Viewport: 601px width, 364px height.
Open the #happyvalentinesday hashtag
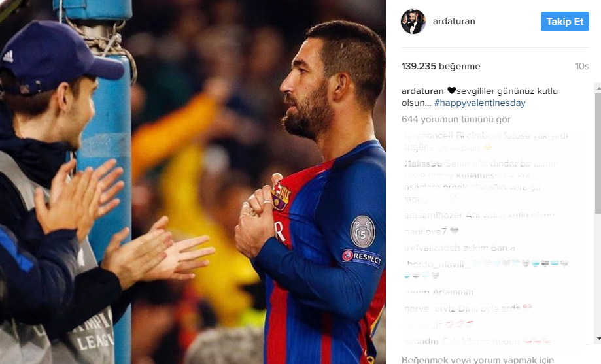[x=480, y=103]
